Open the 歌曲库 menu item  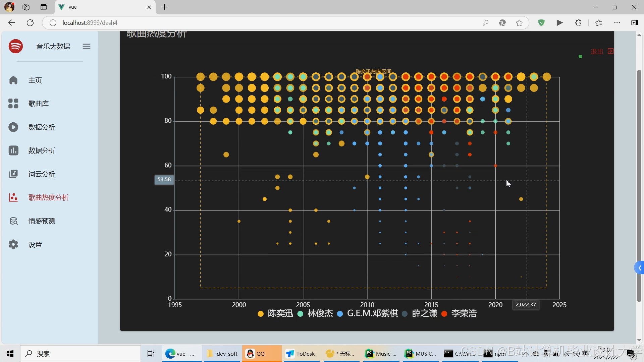click(x=39, y=104)
